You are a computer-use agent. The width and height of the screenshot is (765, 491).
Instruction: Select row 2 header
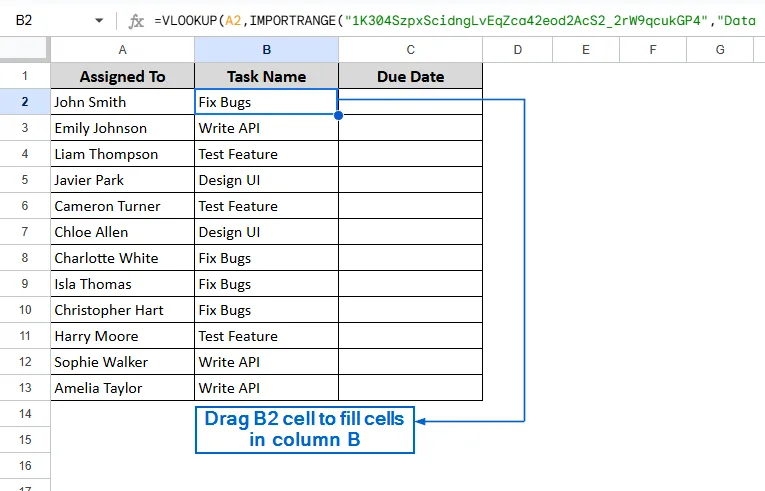25,102
